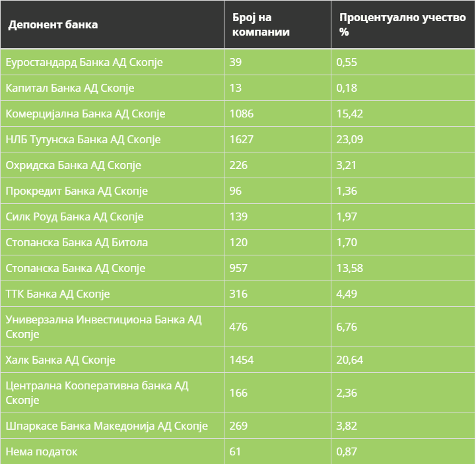The image size is (476, 464).
Task: Select 'Шпаркасе Банка Македонија АД Скопје'
Action: 112,426
